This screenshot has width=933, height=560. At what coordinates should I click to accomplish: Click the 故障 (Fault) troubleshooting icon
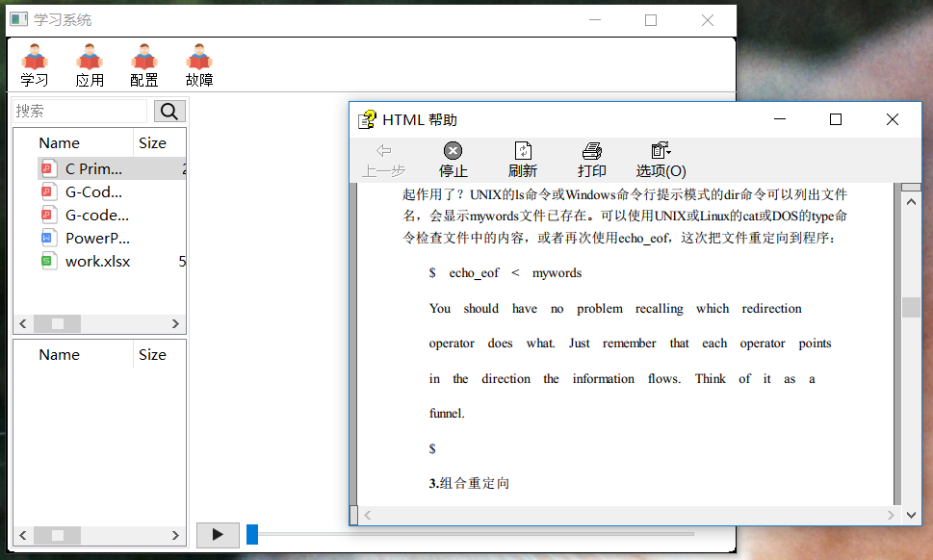pos(198,64)
